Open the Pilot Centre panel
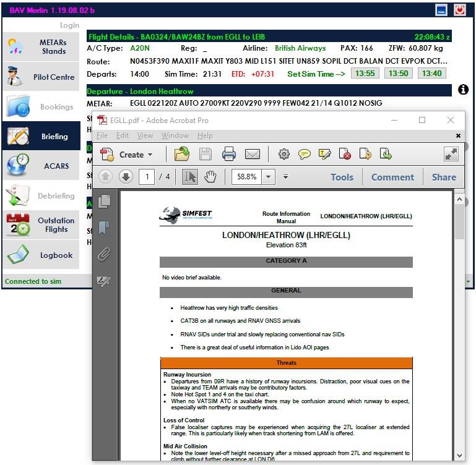 (41, 77)
